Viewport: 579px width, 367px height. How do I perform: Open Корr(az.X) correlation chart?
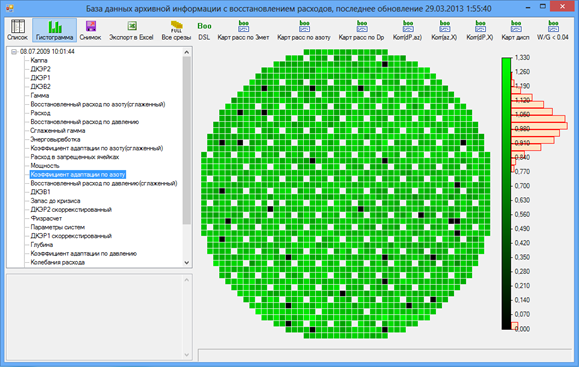point(444,30)
